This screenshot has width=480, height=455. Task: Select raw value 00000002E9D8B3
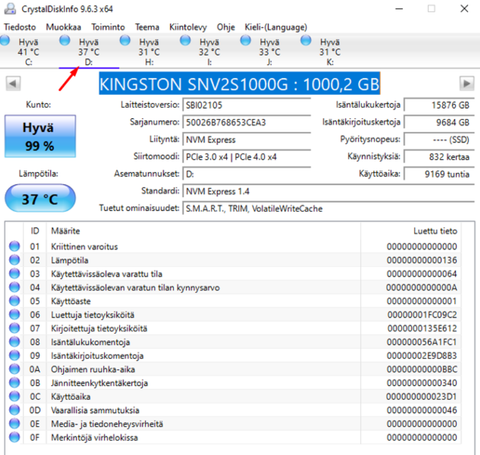point(422,356)
